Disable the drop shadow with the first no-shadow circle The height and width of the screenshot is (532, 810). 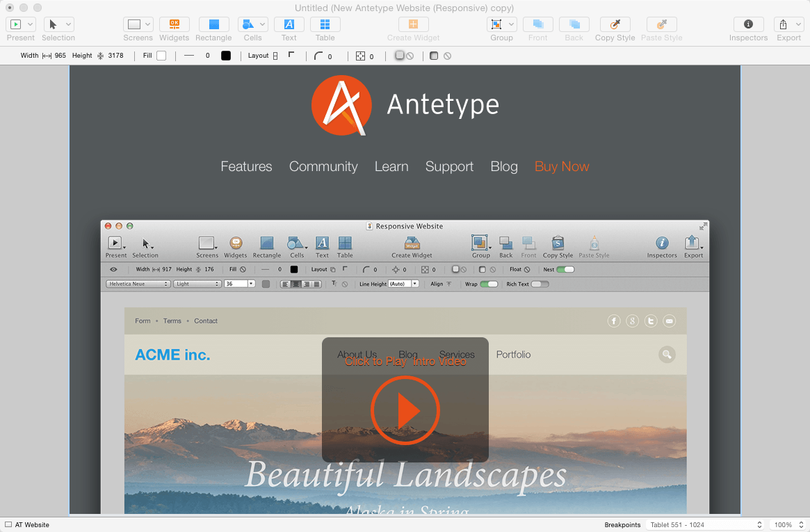410,56
